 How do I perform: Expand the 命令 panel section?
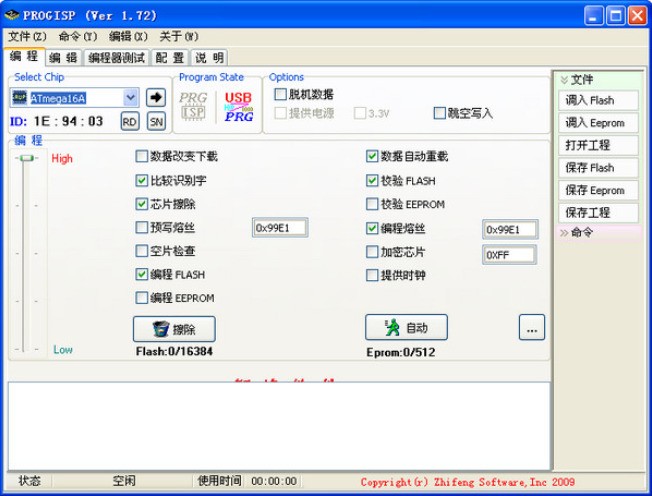[x=564, y=232]
